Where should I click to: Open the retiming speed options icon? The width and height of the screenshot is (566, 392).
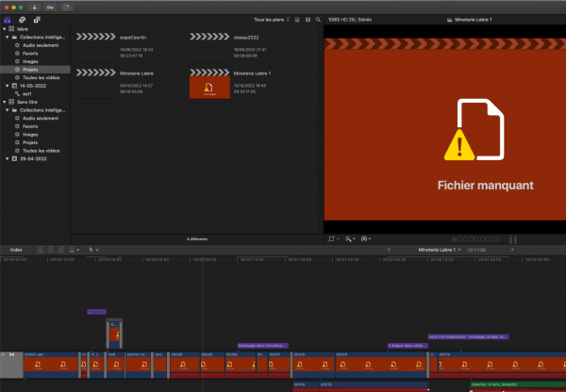point(366,239)
